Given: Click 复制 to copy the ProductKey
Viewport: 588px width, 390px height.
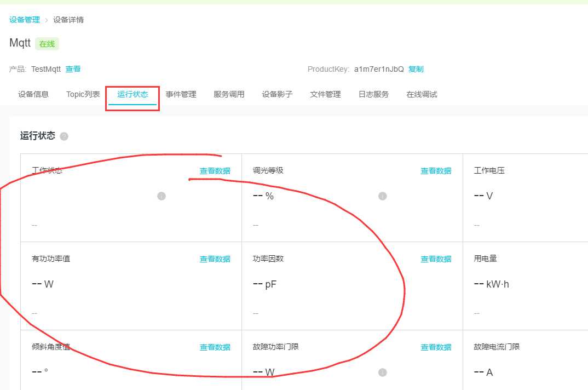Looking at the screenshot, I should 416,69.
